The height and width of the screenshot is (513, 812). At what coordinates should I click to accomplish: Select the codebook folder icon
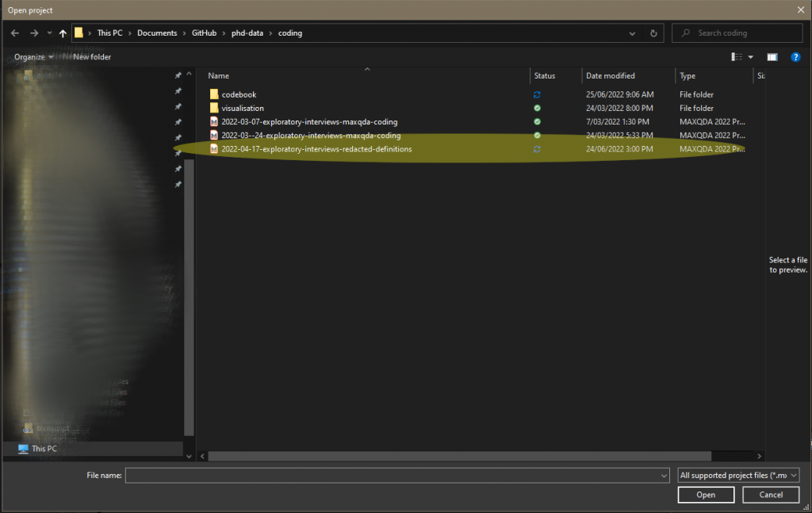coord(214,94)
